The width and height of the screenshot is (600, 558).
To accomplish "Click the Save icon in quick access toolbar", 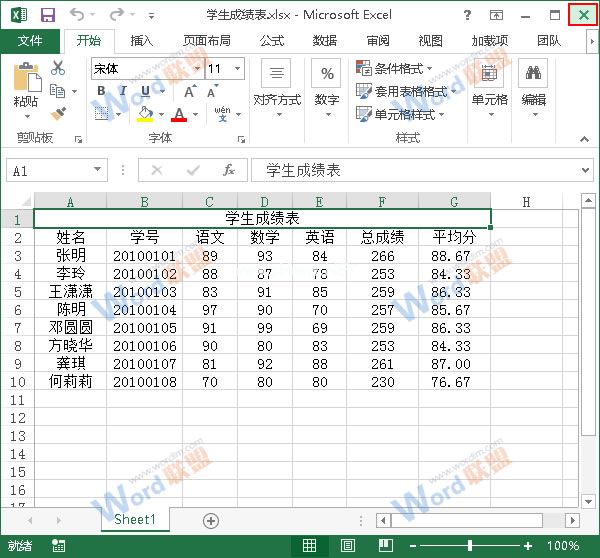I will click(47, 15).
